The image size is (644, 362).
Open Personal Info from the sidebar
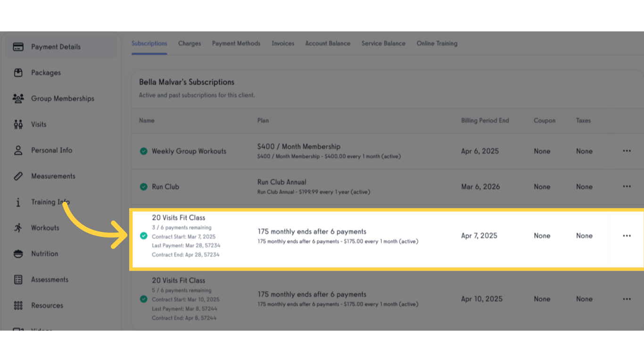[18, 150]
